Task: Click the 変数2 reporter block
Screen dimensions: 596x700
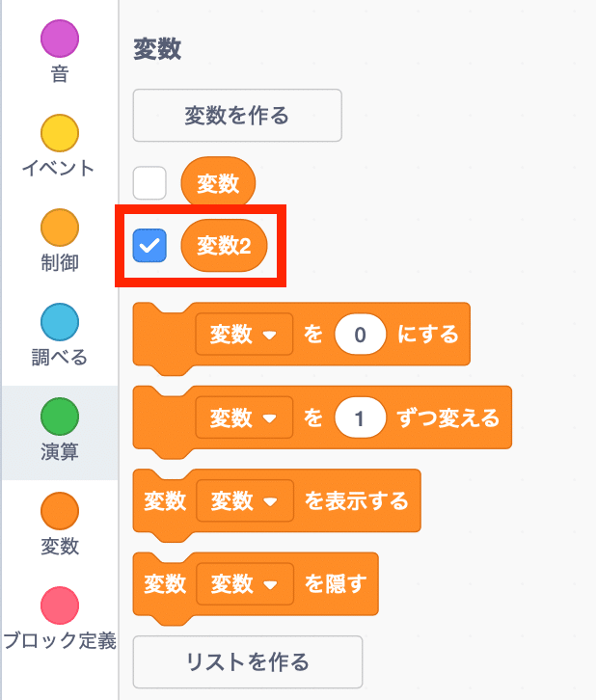Action: pyautogui.click(x=224, y=246)
